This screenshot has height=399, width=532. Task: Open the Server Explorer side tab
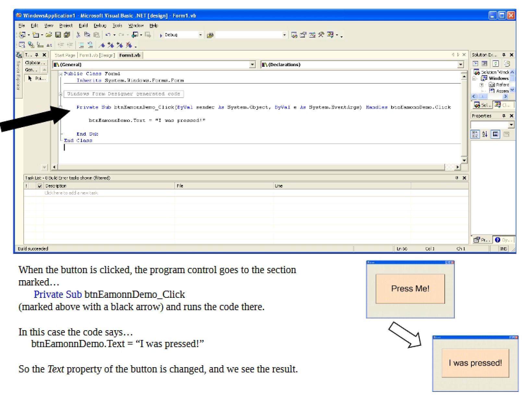click(x=18, y=75)
